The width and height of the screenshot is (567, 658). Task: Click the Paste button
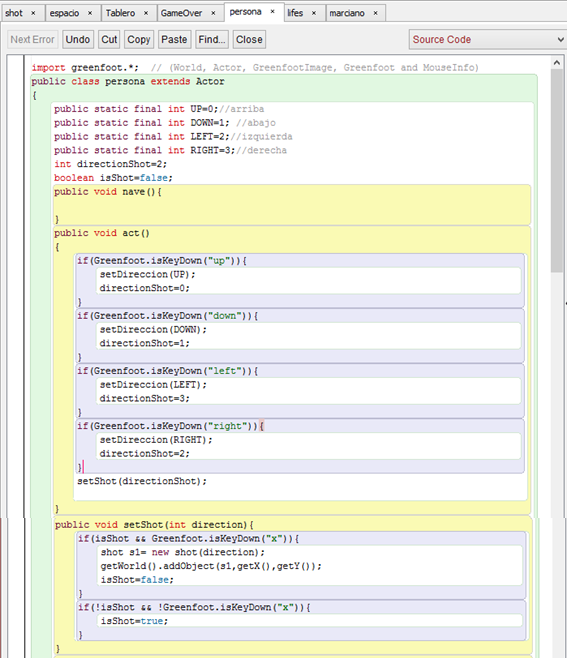point(174,39)
